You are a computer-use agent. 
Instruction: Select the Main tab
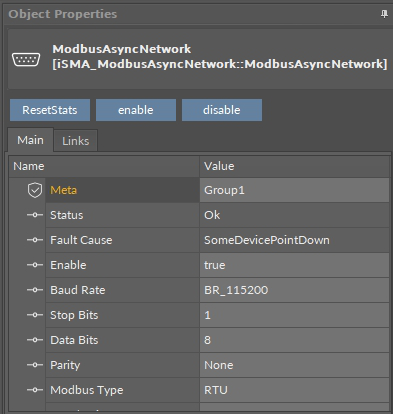pyautogui.click(x=30, y=140)
